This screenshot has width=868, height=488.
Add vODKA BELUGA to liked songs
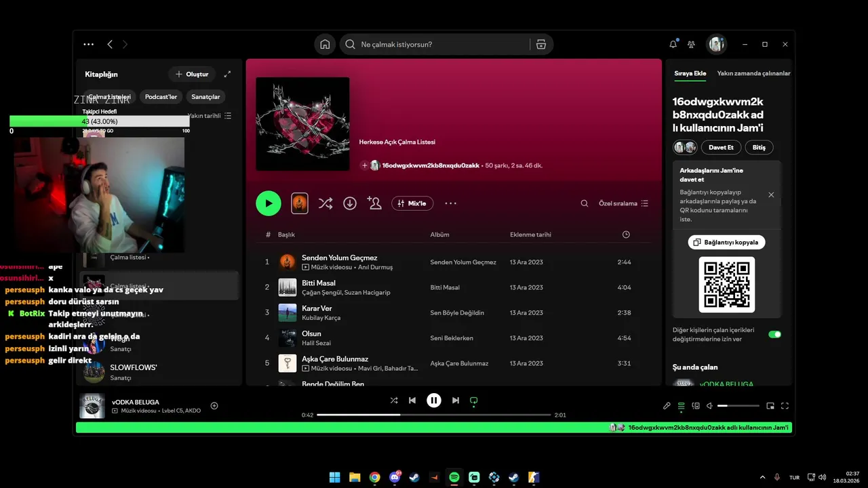214,406
